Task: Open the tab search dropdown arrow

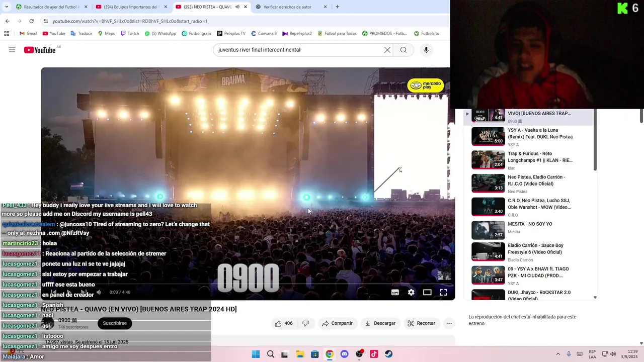Action: pyautogui.click(x=7, y=7)
